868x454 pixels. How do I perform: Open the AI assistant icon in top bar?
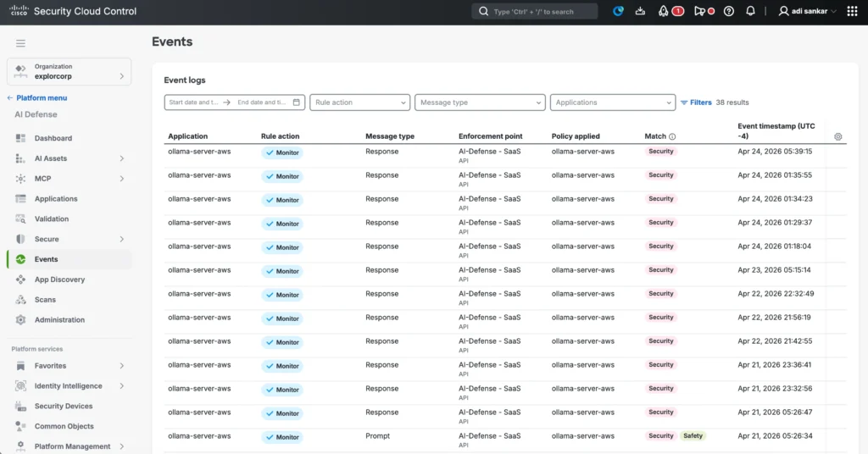[x=618, y=11]
